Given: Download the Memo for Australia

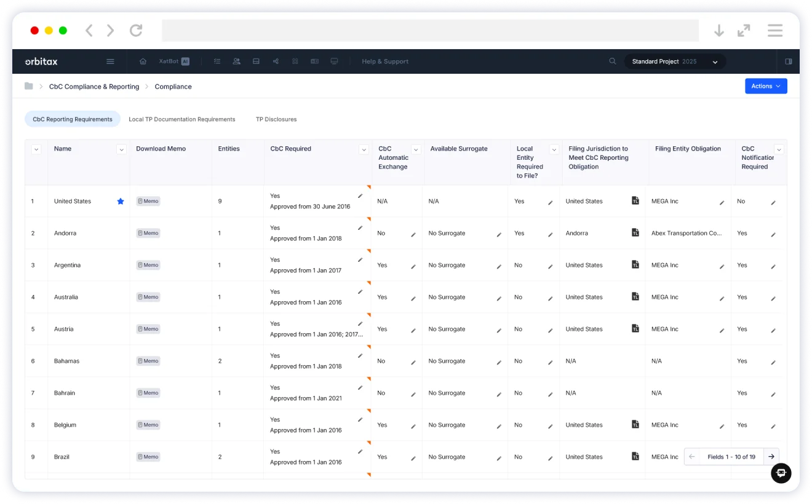Looking at the screenshot, I should (148, 297).
